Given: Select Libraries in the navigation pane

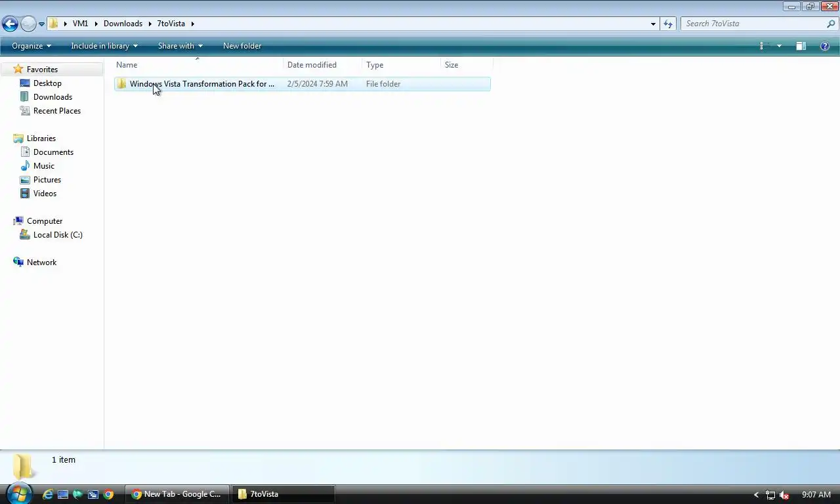Looking at the screenshot, I should pos(41,138).
